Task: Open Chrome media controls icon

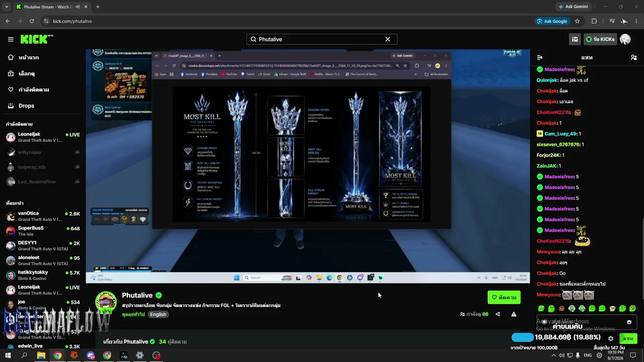Action: (x=612, y=21)
